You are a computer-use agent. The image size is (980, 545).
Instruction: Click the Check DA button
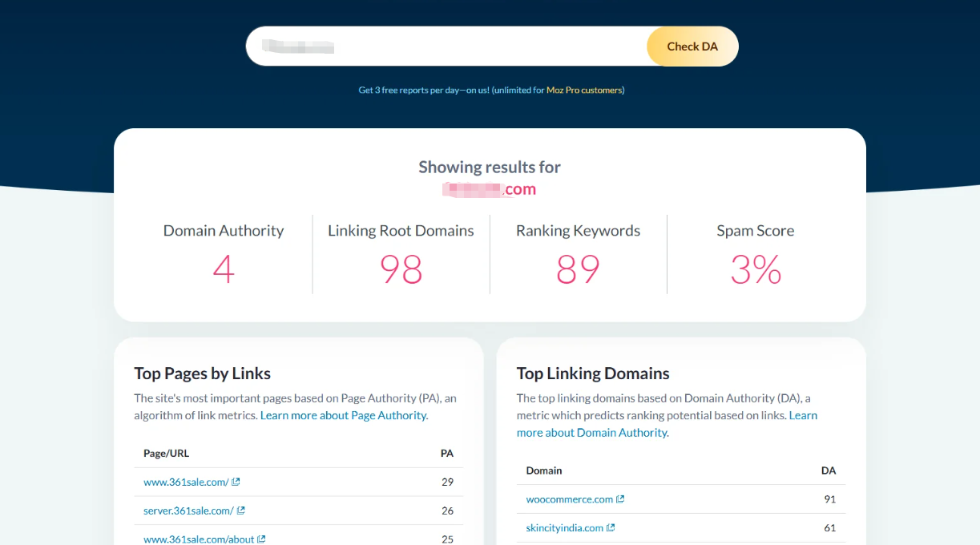coord(692,46)
